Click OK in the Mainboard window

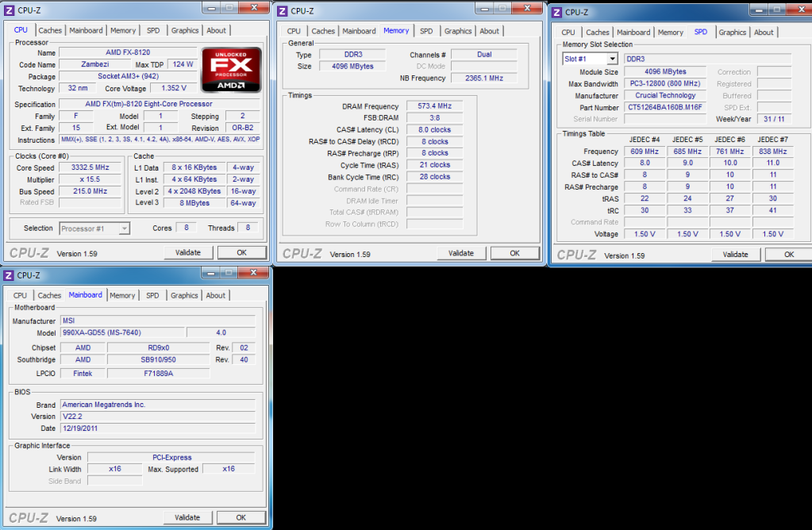pyautogui.click(x=241, y=517)
